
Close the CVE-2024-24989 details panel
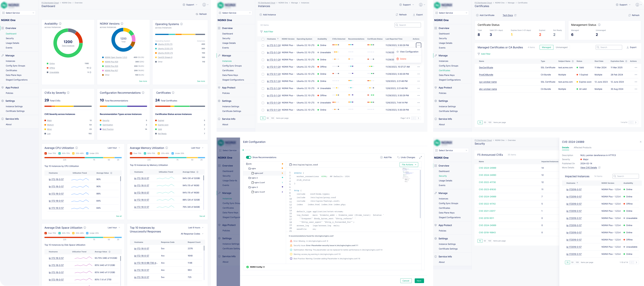point(641,142)
